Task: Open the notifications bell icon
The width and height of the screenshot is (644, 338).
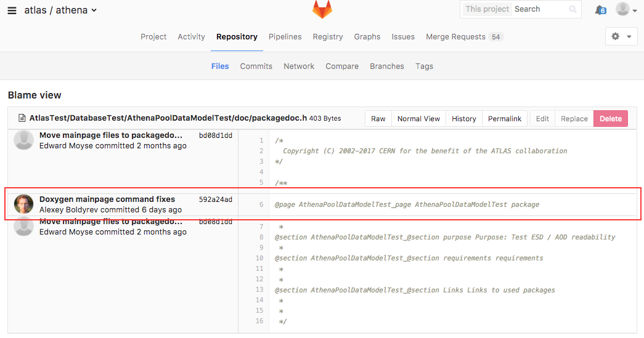Action: tap(600, 10)
